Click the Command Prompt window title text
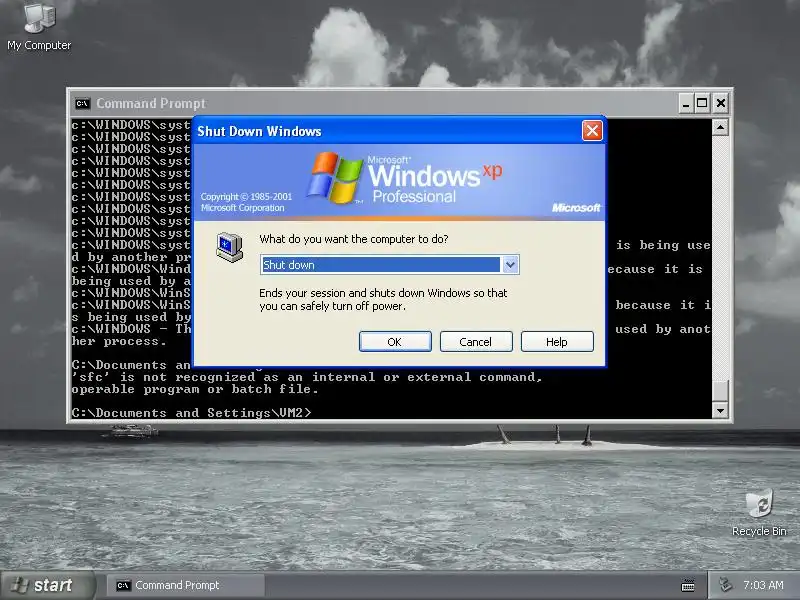 151,104
